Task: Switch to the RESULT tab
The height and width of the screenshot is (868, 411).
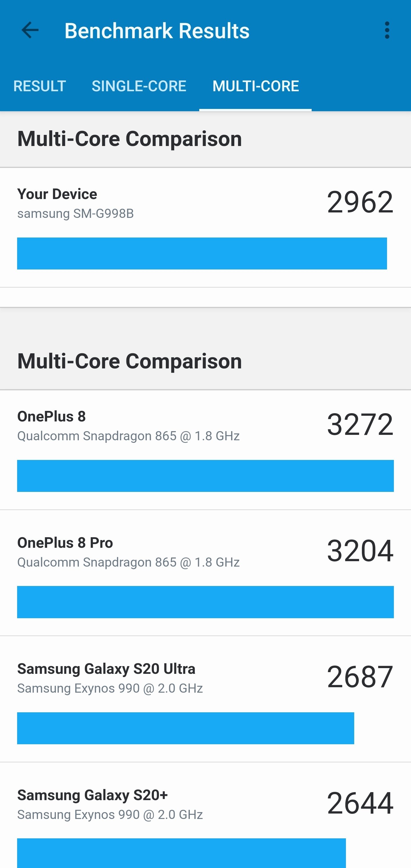Action: point(39,86)
